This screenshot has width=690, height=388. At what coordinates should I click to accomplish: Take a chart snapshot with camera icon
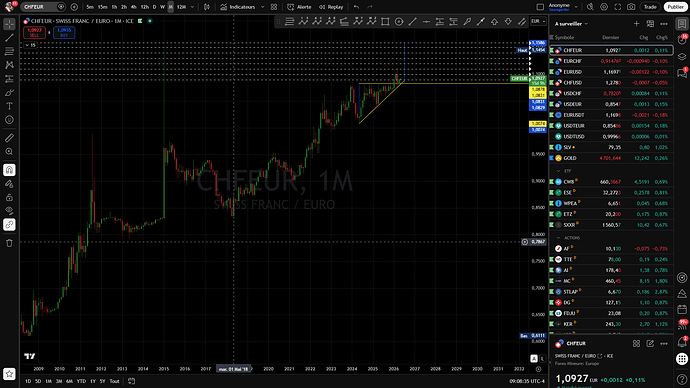pos(631,7)
